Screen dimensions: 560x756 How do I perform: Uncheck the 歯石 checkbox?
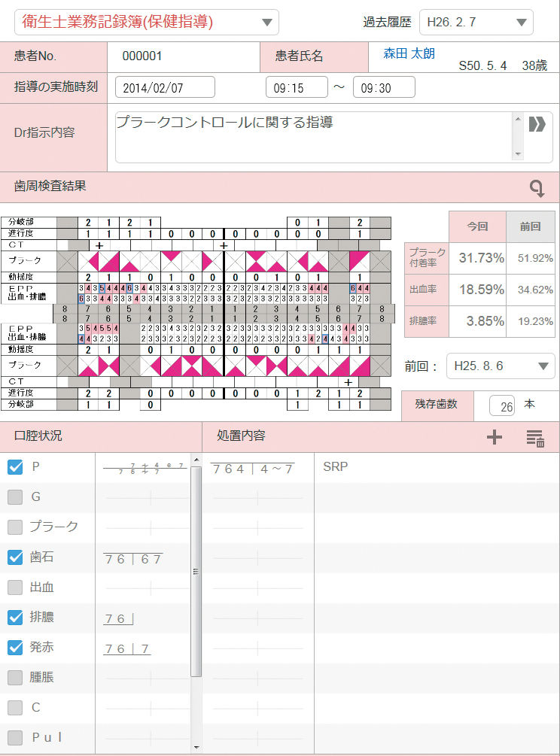15,557
